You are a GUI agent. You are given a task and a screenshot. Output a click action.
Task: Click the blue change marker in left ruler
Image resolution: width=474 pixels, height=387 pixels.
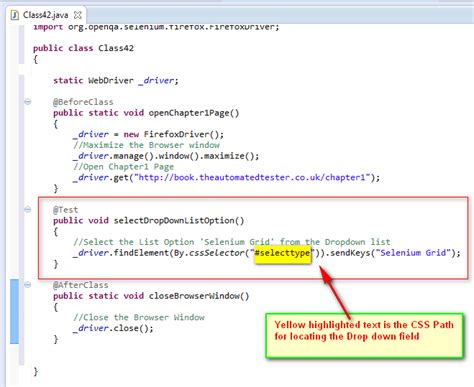[14, 311]
